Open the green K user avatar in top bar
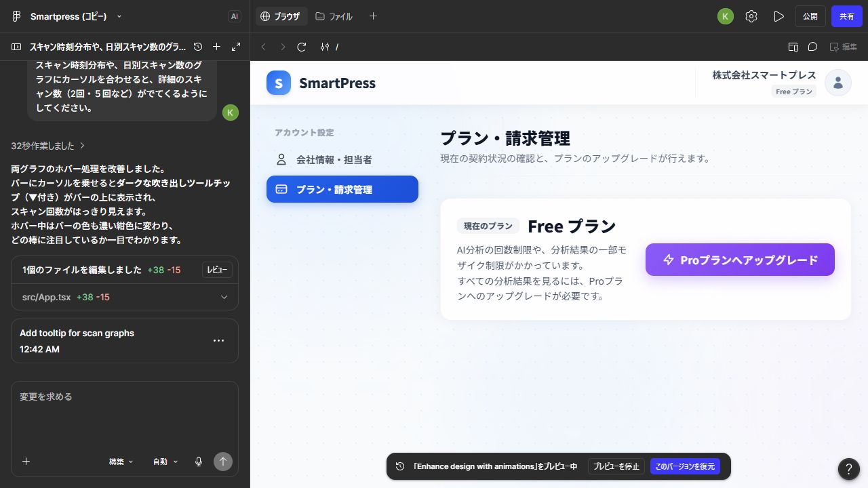The height and width of the screenshot is (488, 868). [726, 16]
